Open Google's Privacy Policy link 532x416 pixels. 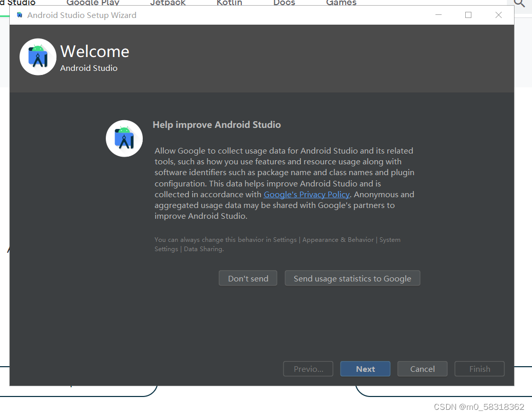click(x=307, y=195)
